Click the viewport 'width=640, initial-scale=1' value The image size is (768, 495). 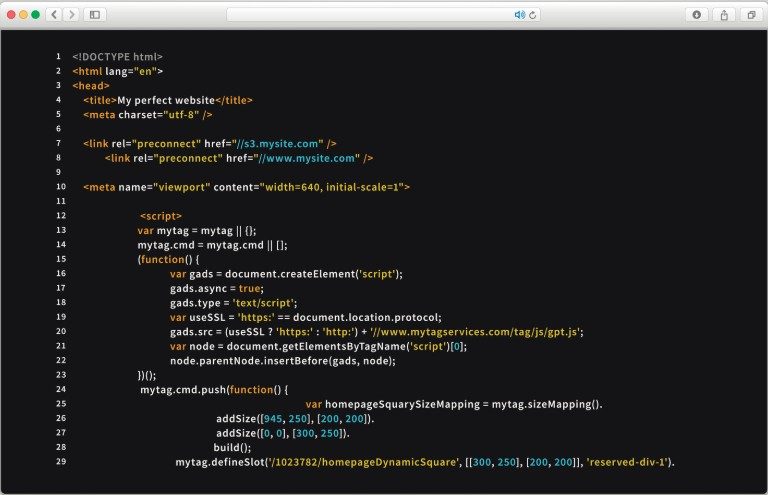(x=334, y=187)
